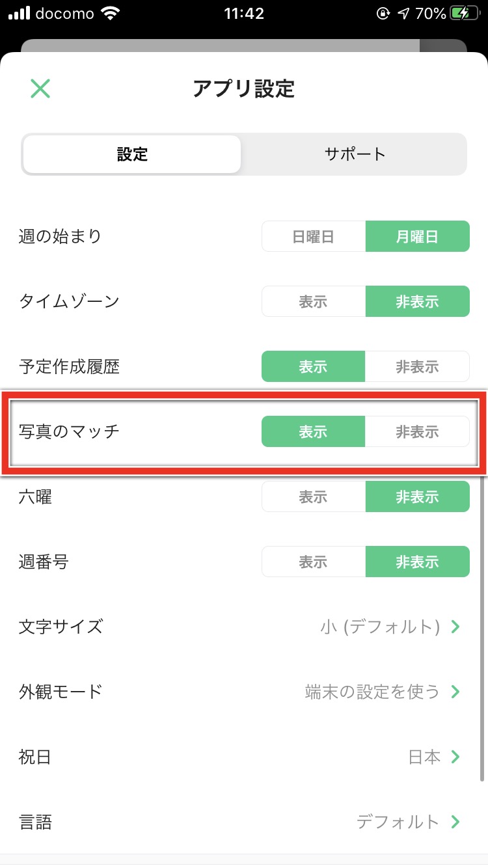Open the 祝日 chevron
488x868 pixels.
pos(455,757)
